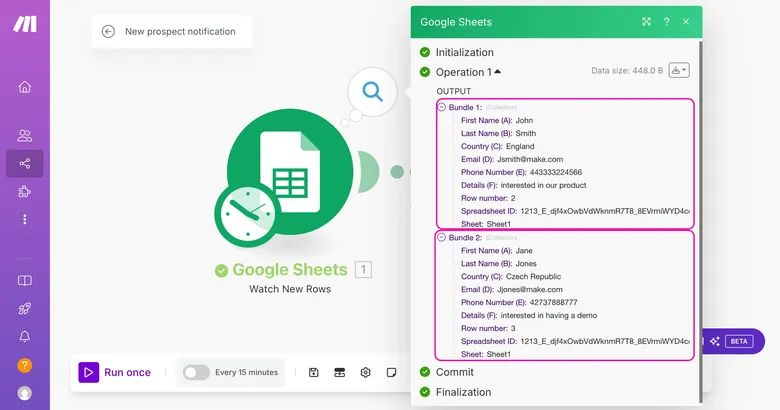This screenshot has width=780, height=410.
Task: Open the scenario inputs/outputs toolbar icon
Action: click(x=339, y=372)
